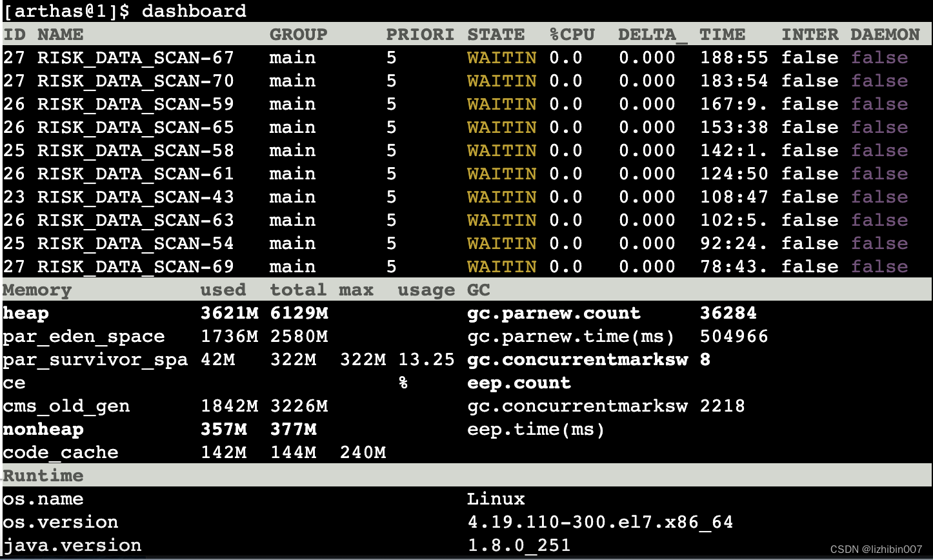
Task: Click the os.name label
Action: 43,499
